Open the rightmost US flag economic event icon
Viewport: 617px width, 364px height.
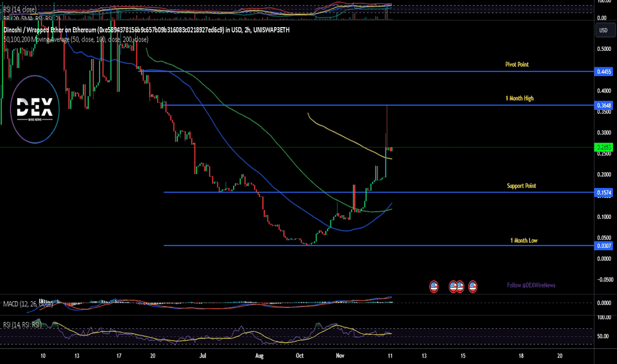[x=473, y=287]
